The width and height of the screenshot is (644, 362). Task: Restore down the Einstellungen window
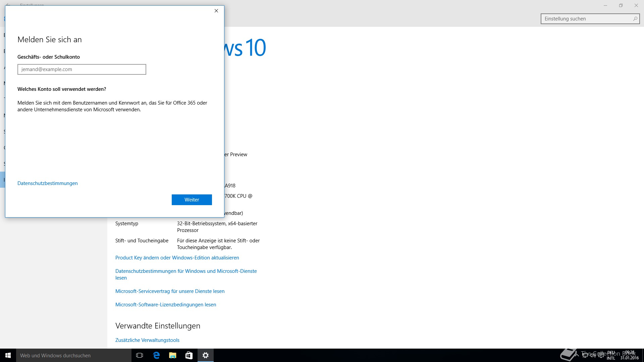[621, 5]
